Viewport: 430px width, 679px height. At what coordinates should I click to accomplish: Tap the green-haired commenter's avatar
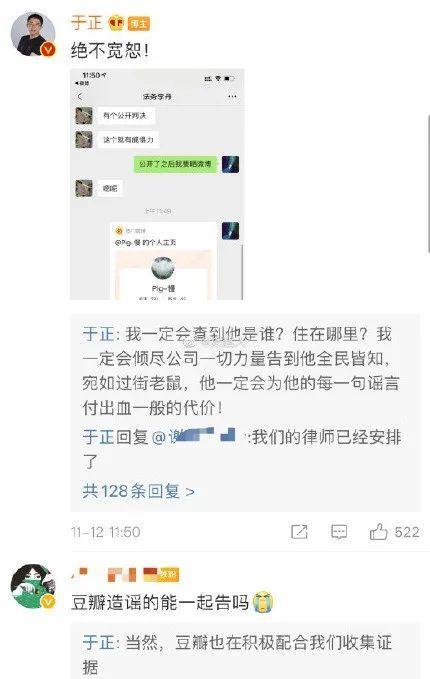point(33,586)
